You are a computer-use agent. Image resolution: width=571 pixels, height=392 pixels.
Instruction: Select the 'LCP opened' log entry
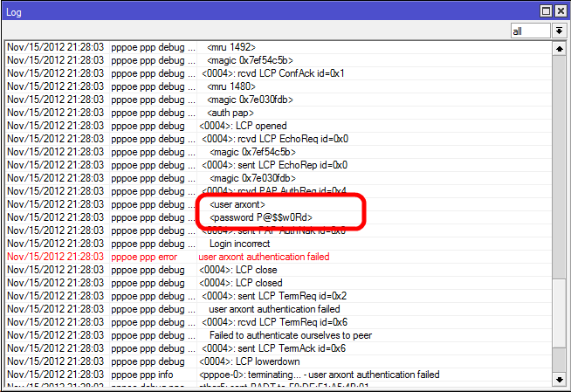pos(243,126)
